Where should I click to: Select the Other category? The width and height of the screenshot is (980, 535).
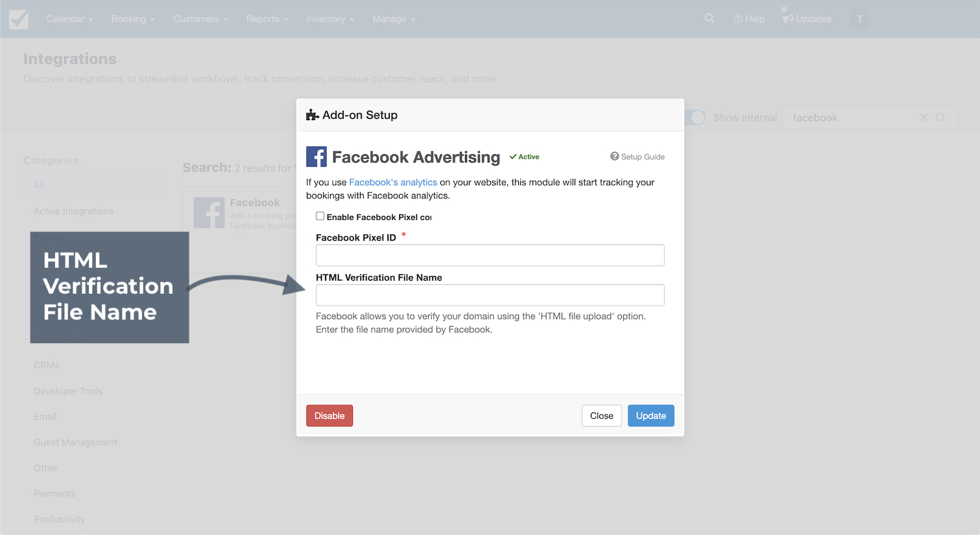[45, 468]
